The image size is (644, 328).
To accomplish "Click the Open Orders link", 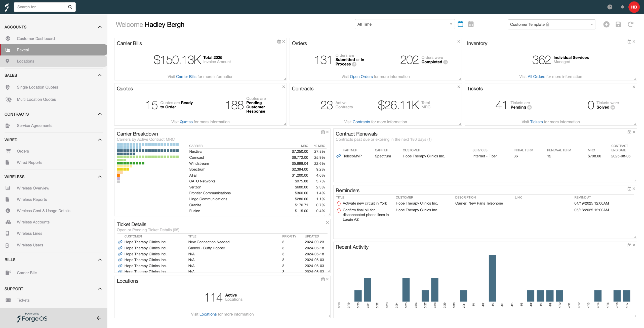I will [361, 77].
